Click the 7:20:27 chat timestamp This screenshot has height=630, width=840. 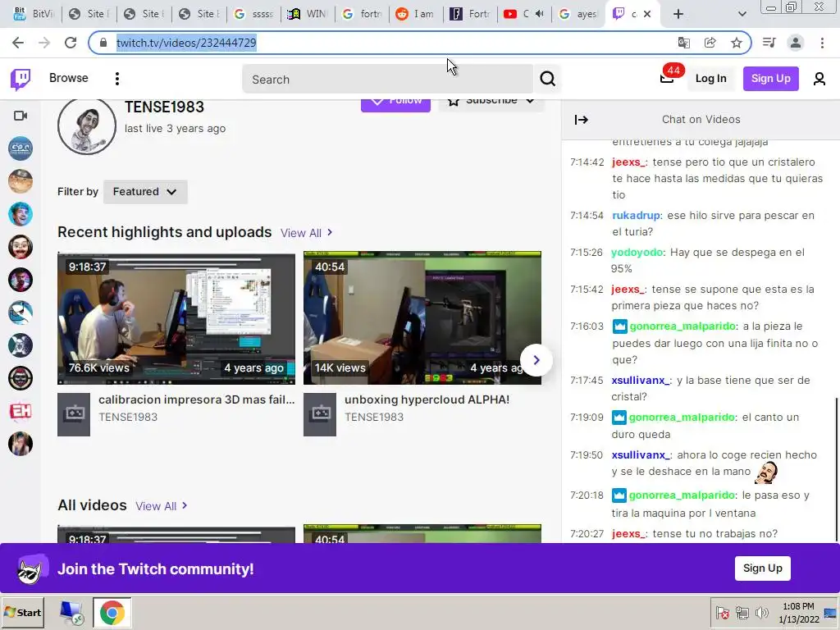(587, 533)
